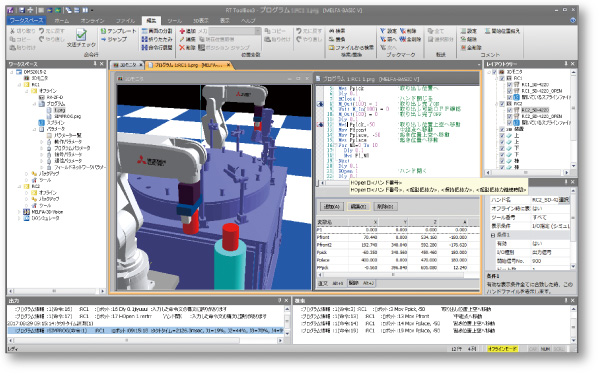Image resolution: width=600 pixels, height=380 pixels.
Task: Go to previous bookmark 前へ
Action: (388, 39)
